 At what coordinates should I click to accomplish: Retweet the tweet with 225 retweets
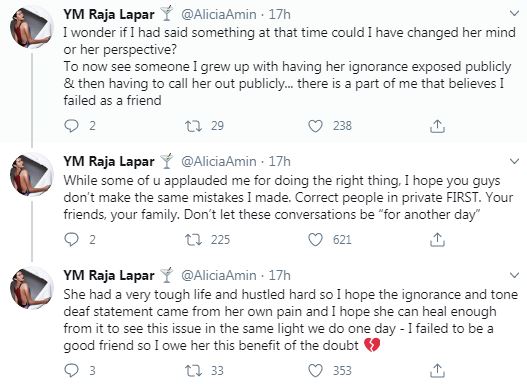click(x=193, y=240)
